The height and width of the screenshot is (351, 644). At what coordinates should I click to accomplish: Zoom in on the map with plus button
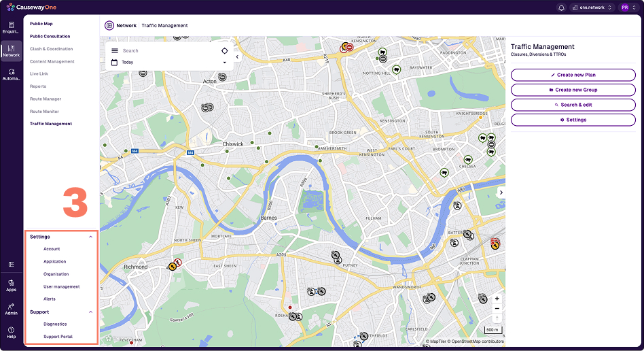497,299
